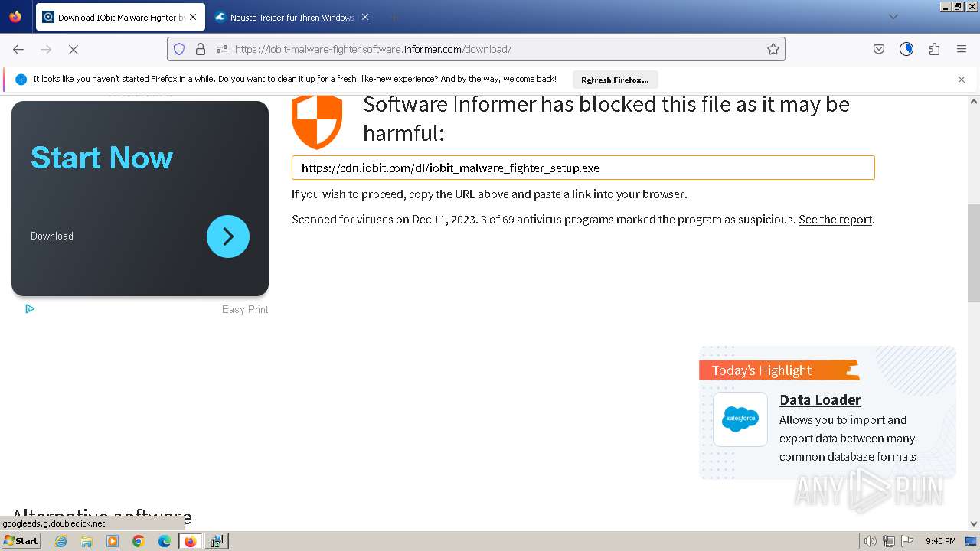Open the AdChoices icon below the ad
Image resolution: width=980 pixels, height=551 pixels.
(x=30, y=309)
